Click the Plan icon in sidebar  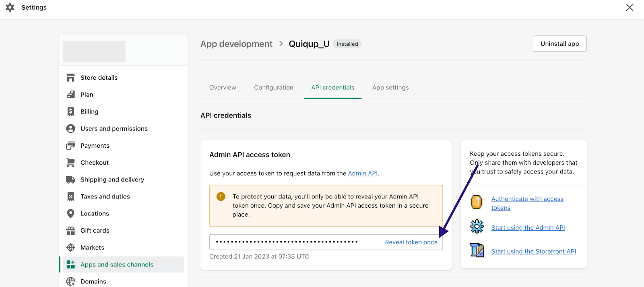[71, 95]
